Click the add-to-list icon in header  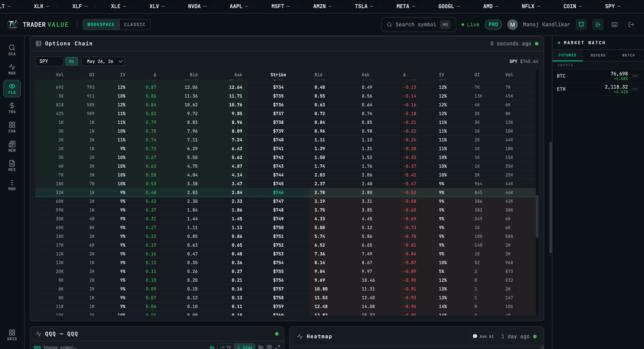click(x=598, y=25)
